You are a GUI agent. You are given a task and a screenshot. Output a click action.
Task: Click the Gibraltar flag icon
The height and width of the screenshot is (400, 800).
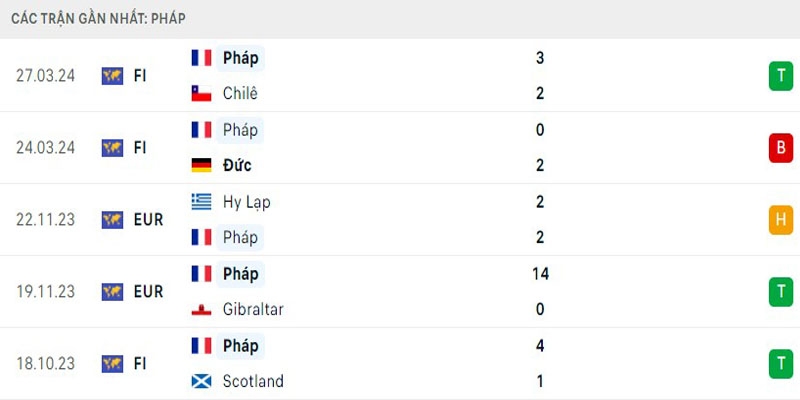coord(201,309)
